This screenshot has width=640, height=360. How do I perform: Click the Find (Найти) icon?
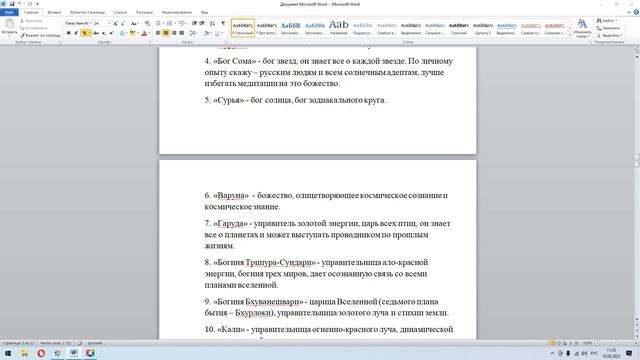599,20
